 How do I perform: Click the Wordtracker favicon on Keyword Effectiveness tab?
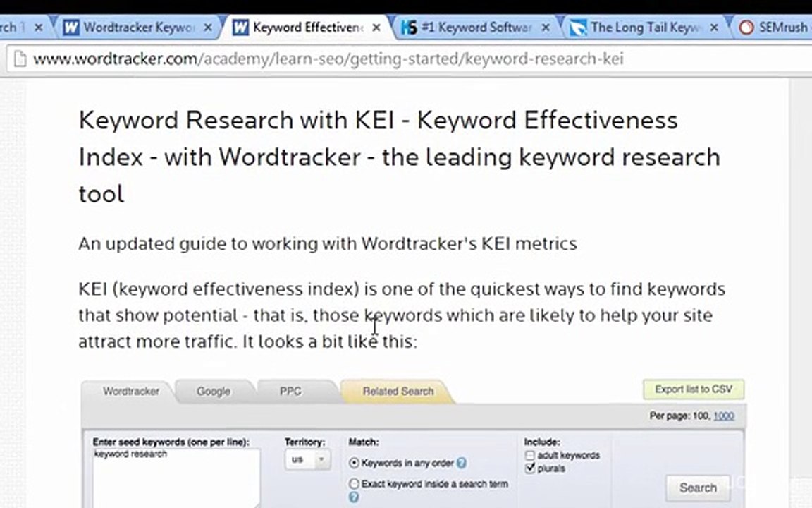(240, 28)
